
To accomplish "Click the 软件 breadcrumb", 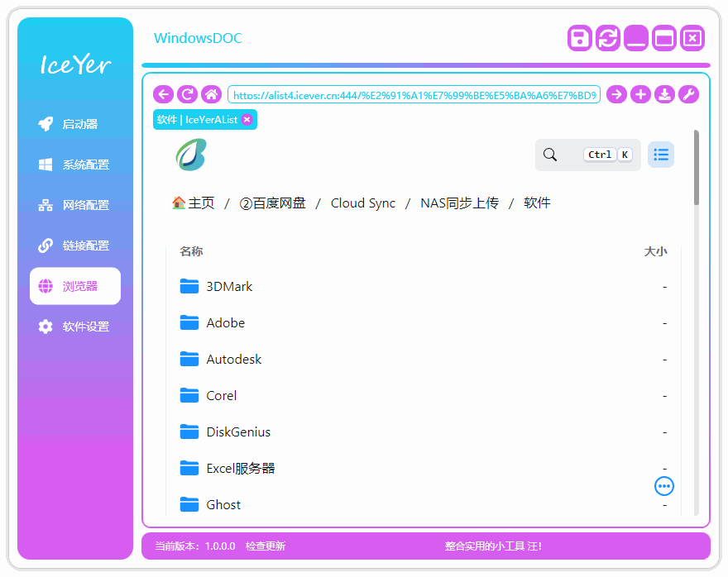I will click(x=537, y=203).
